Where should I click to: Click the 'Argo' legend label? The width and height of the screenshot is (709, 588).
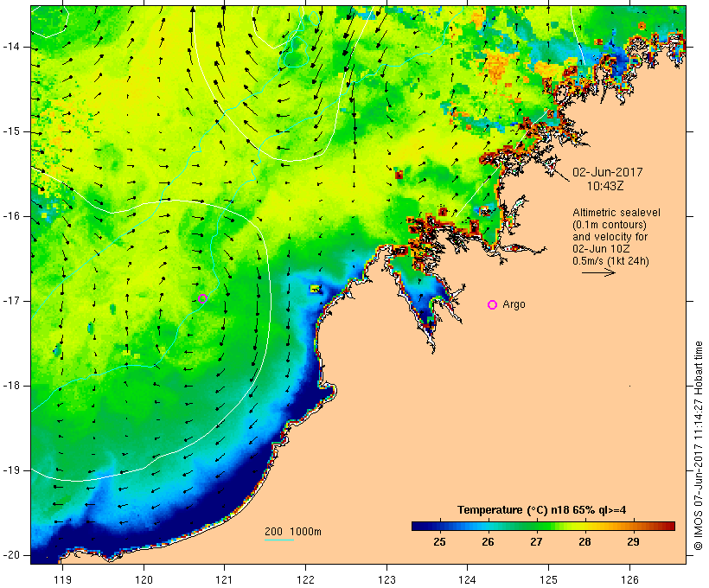coord(514,304)
